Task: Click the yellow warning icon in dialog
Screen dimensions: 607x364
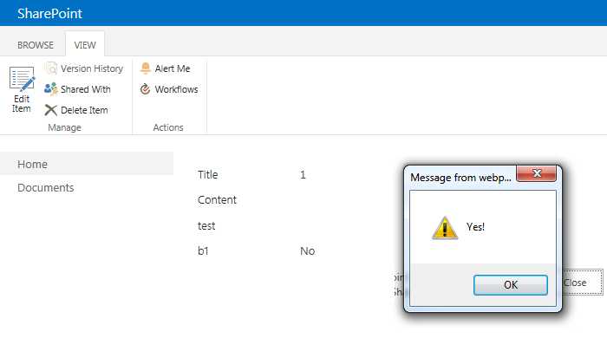Action: (445, 227)
